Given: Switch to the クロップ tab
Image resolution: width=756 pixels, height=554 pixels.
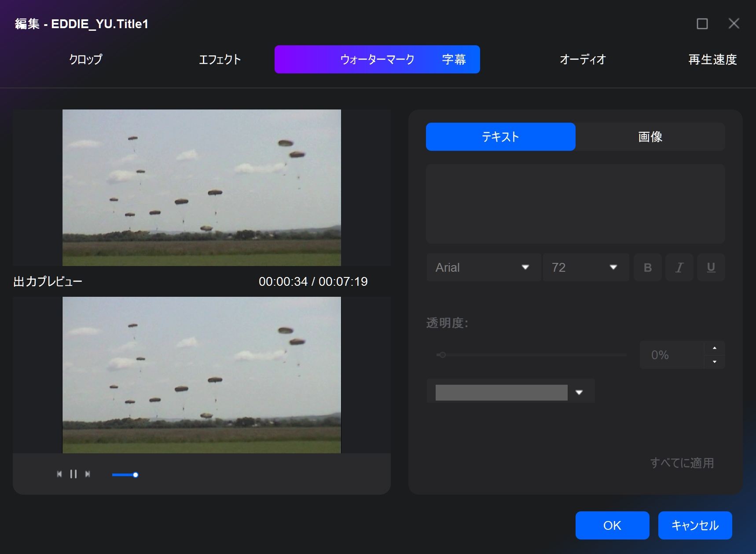Looking at the screenshot, I should pos(85,59).
